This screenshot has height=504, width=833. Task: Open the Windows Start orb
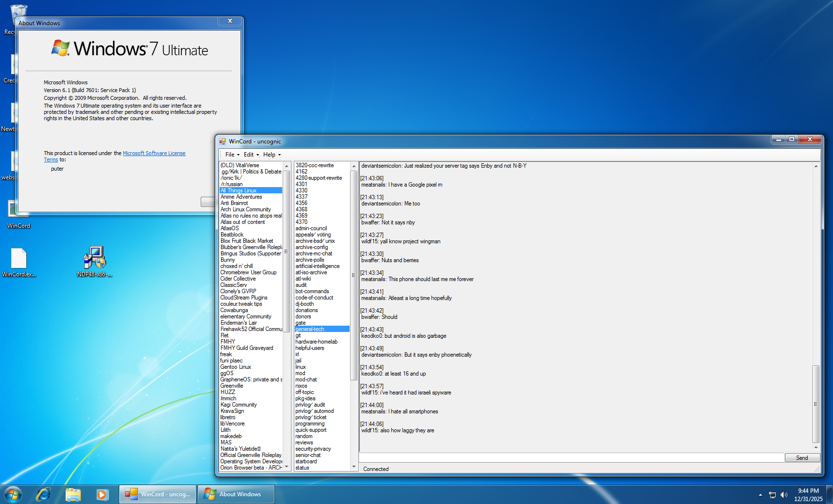13,494
